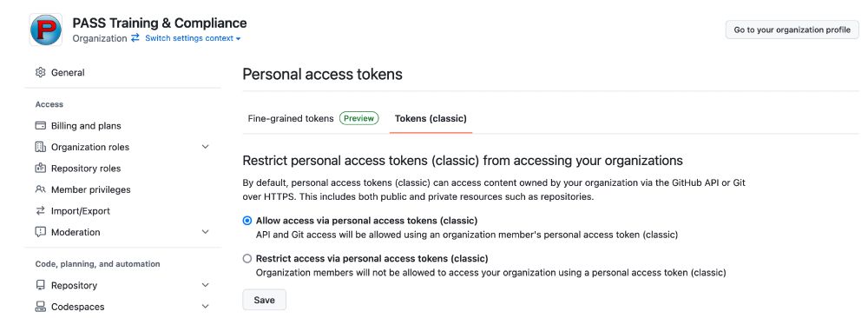Expand the Organization roles chevron
This screenshot has width=868, height=318.
(x=206, y=147)
